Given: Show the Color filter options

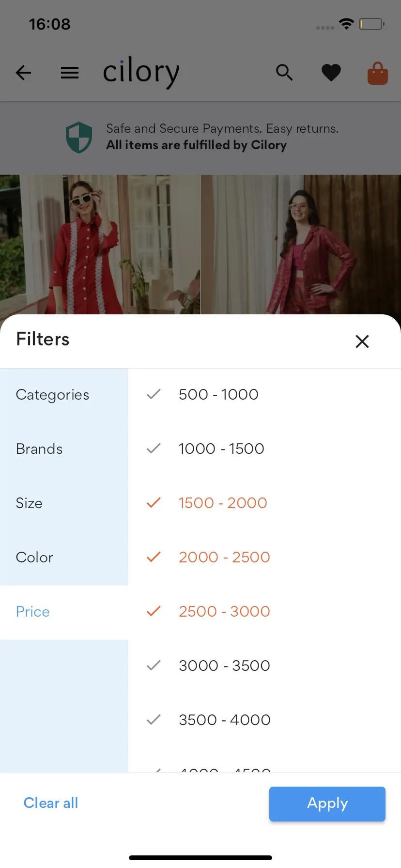Looking at the screenshot, I should pos(34,558).
